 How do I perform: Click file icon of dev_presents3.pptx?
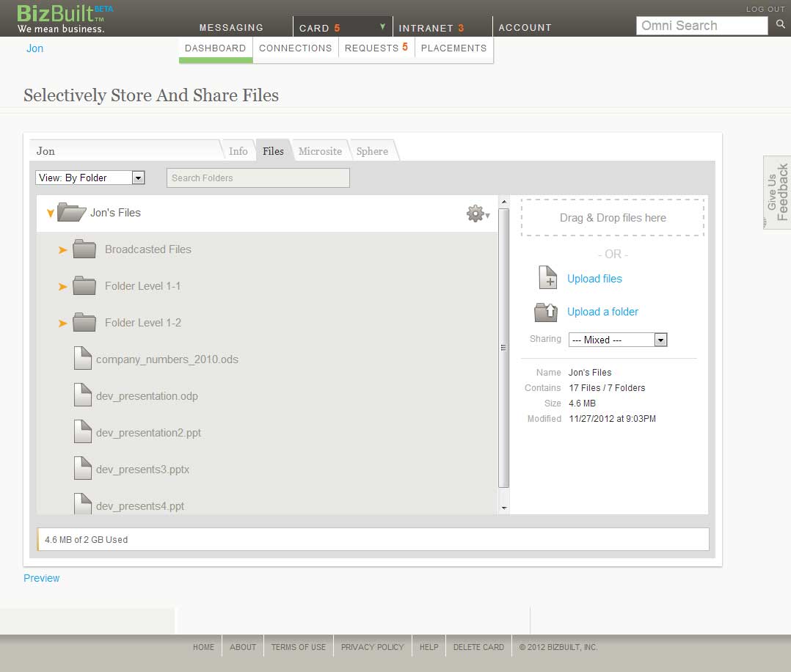[x=83, y=468]
